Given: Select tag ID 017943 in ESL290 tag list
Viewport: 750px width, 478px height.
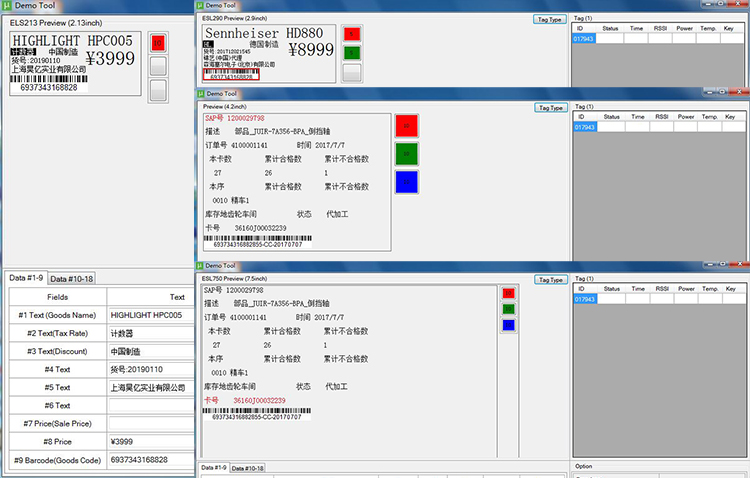Looking at the screenshot, I should [584, 40].
